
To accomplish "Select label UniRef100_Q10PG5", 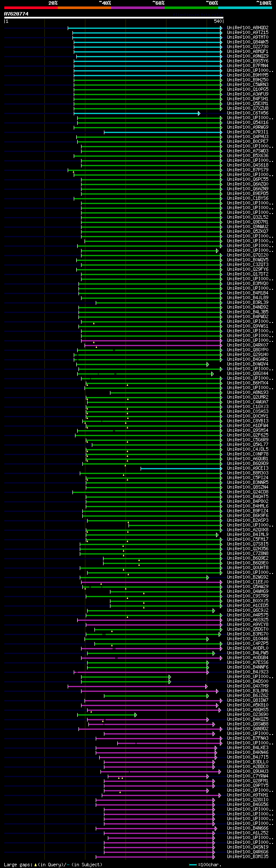I will coord(248,90).
